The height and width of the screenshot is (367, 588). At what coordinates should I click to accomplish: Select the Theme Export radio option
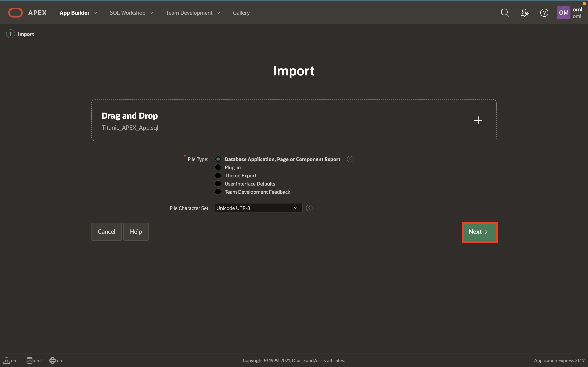point(218,176)
